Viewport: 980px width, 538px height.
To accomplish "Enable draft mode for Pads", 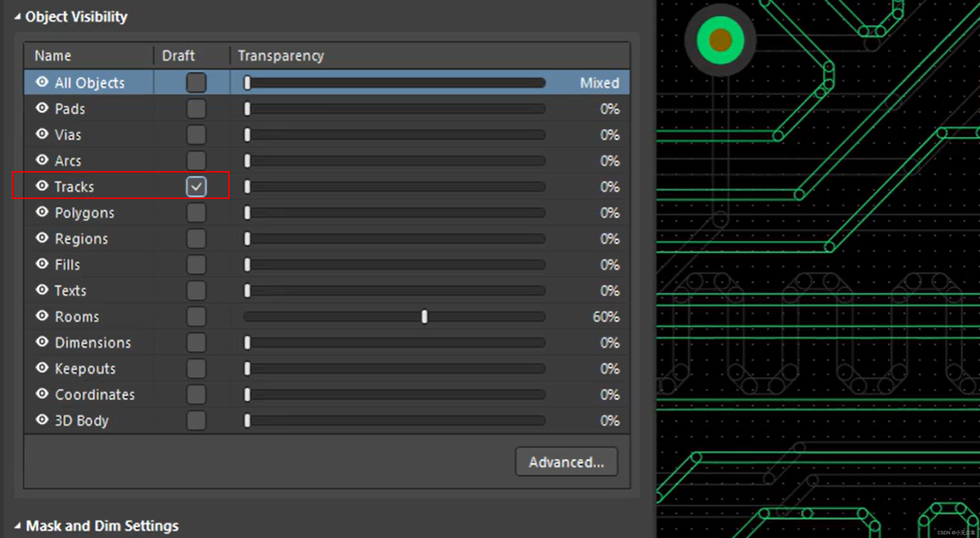I will (x=196, y=109).
